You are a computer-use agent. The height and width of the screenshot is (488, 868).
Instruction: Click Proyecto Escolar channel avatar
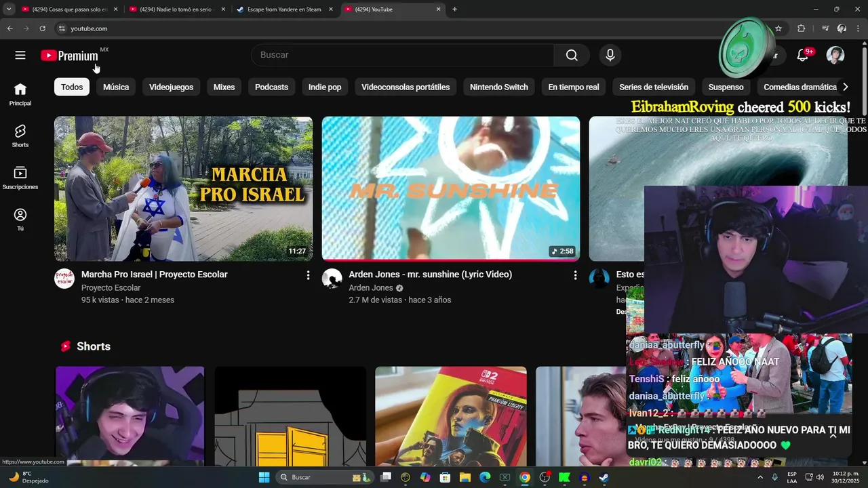[x=64, y=279]
